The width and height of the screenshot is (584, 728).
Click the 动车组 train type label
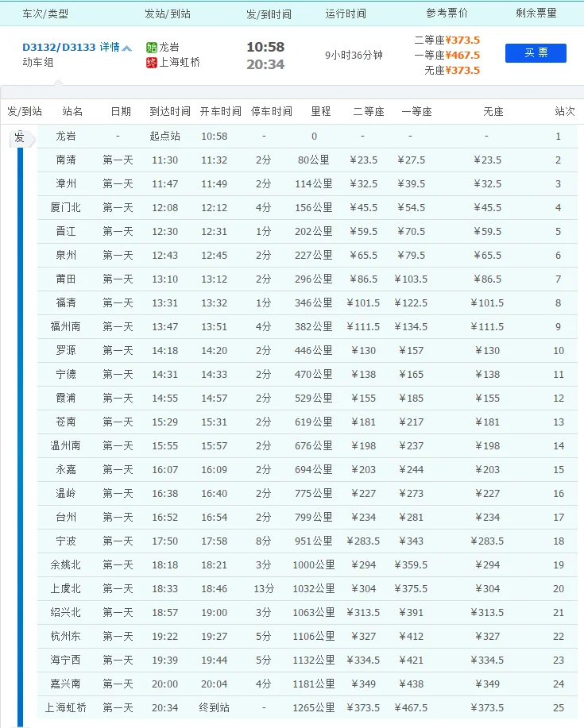[38, 62]
